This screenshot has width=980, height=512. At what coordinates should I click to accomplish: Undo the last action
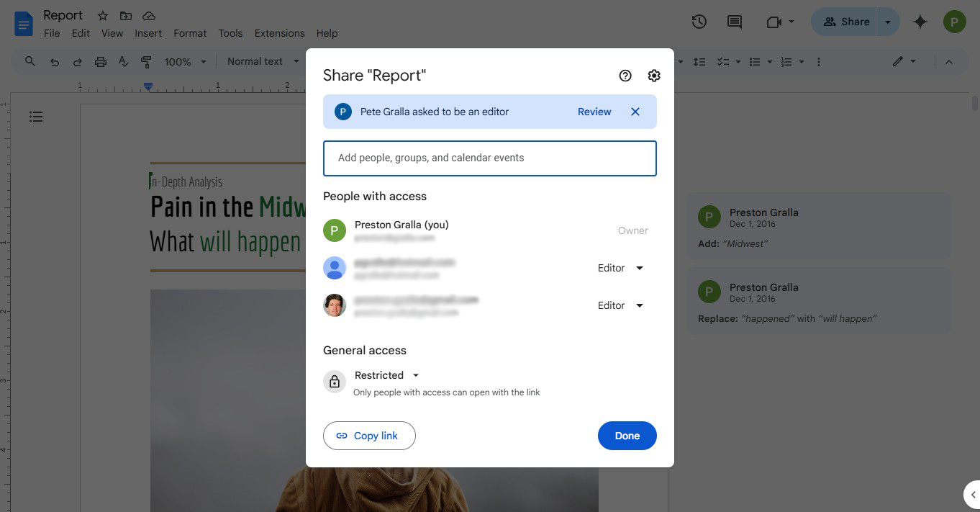pyautogui.click(x=54, y=61)
